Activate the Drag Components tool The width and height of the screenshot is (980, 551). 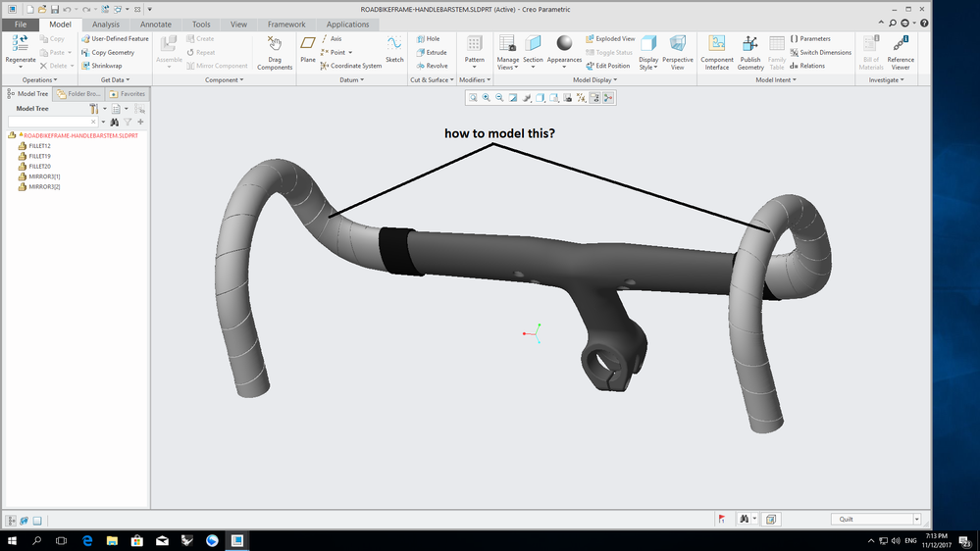pyautogui.click(x=275, y=53)
